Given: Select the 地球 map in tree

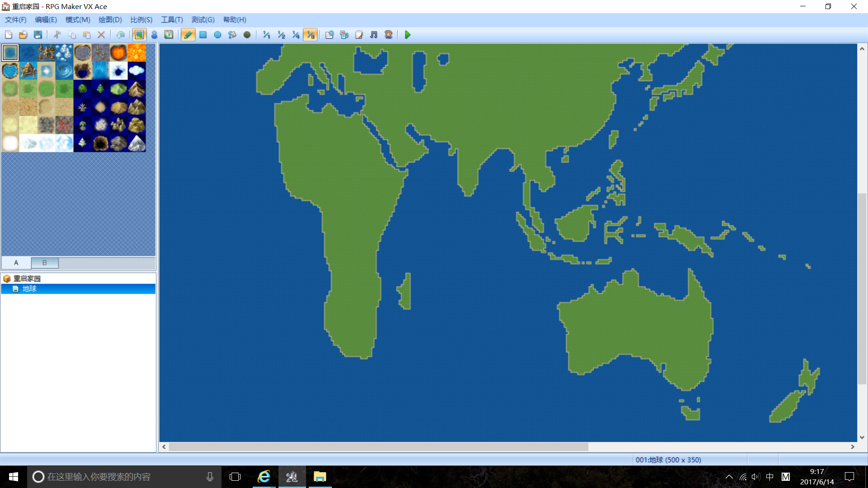Looking at the screenshot, I should tap(29, 289).
